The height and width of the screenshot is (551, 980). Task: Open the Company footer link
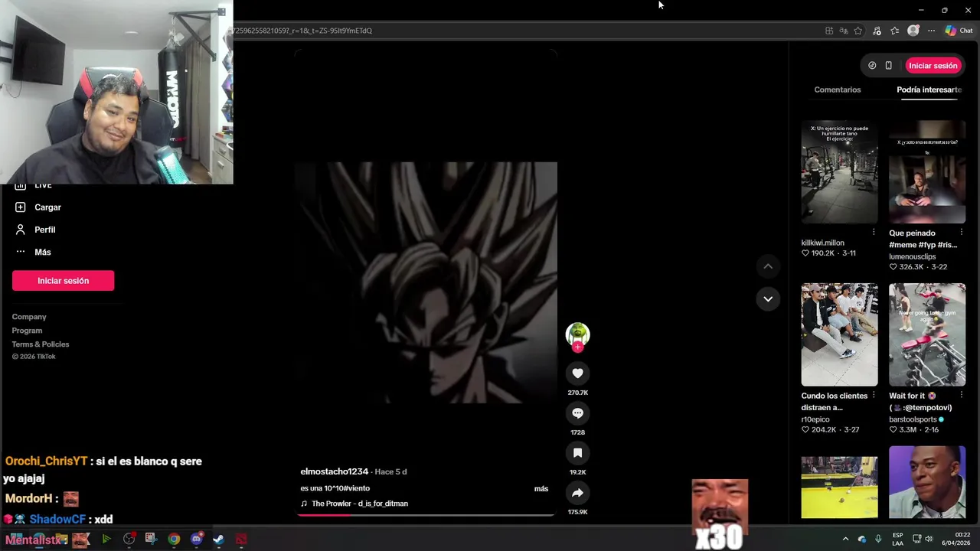(x=29, y=317)
